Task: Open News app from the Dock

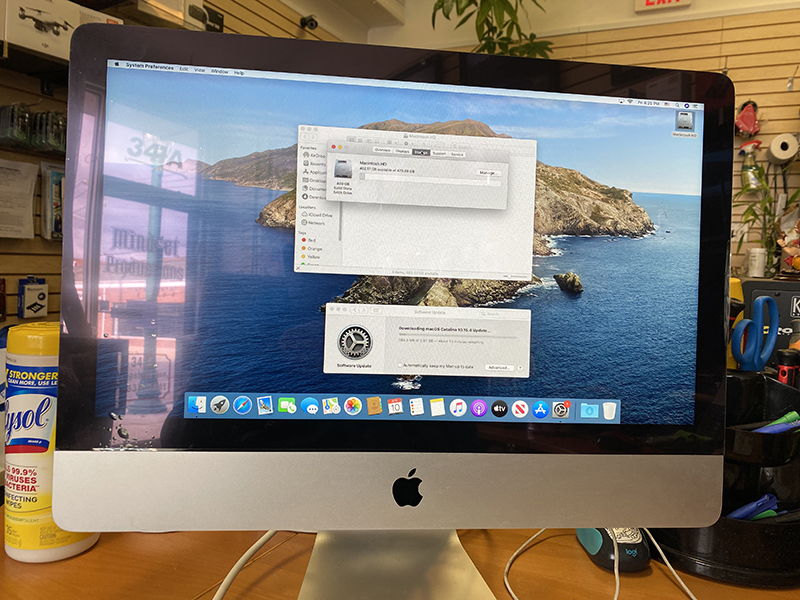Action: pyautogui.click(x=519, y=409)
